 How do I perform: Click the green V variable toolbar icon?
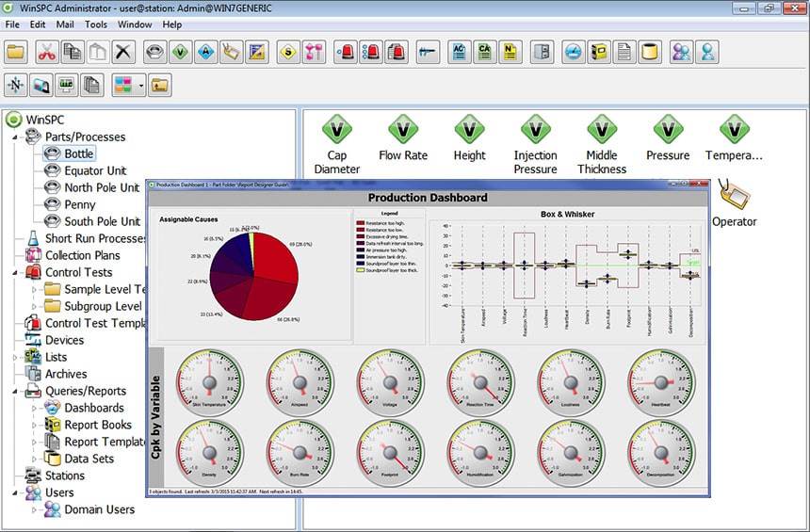(x=179, y=52)
